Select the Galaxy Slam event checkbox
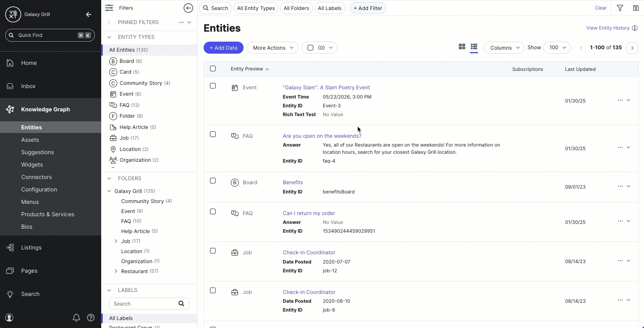Screen dimensions: 644x328 213,86
